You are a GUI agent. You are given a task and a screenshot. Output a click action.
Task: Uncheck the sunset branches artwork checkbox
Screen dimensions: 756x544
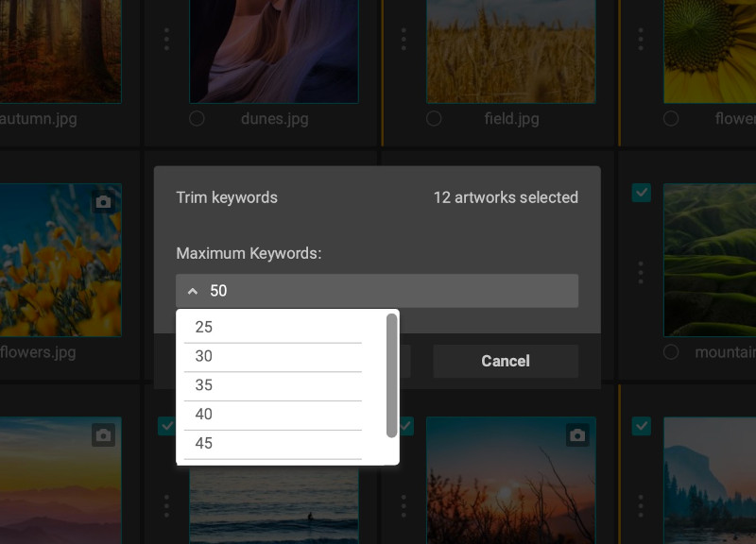(404, 427)
